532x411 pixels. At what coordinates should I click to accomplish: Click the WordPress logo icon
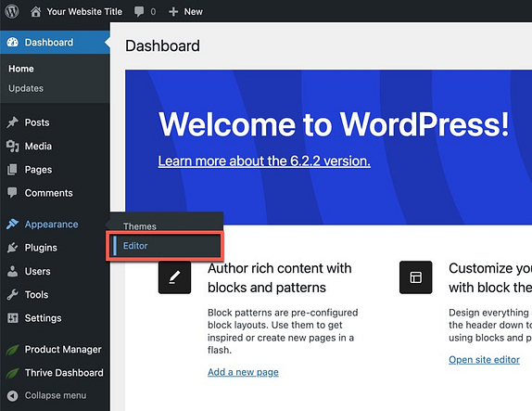[12, 11]
